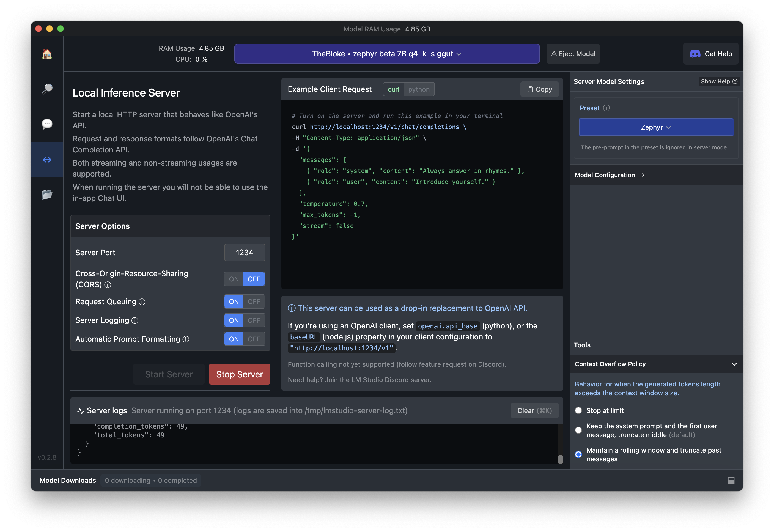Turn Server Logging toggle OFF
Screen dimensions: 774x532
coord(254,320)
